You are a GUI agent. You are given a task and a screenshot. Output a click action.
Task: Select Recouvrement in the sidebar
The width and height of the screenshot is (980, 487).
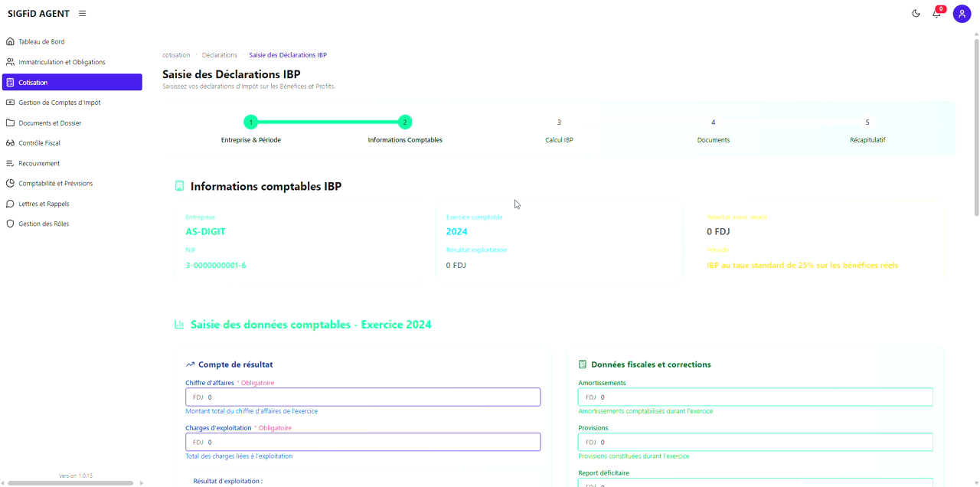click(x=39, y=164)
